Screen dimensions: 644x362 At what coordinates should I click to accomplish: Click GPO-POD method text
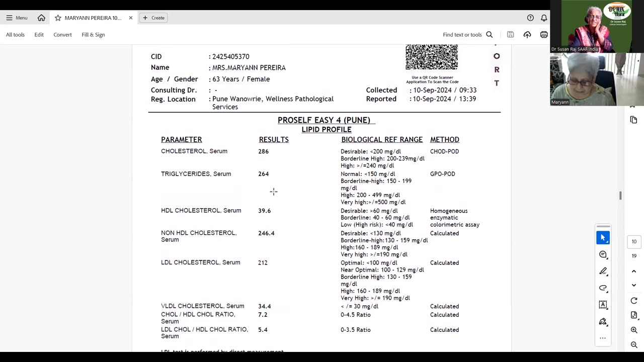443,174
